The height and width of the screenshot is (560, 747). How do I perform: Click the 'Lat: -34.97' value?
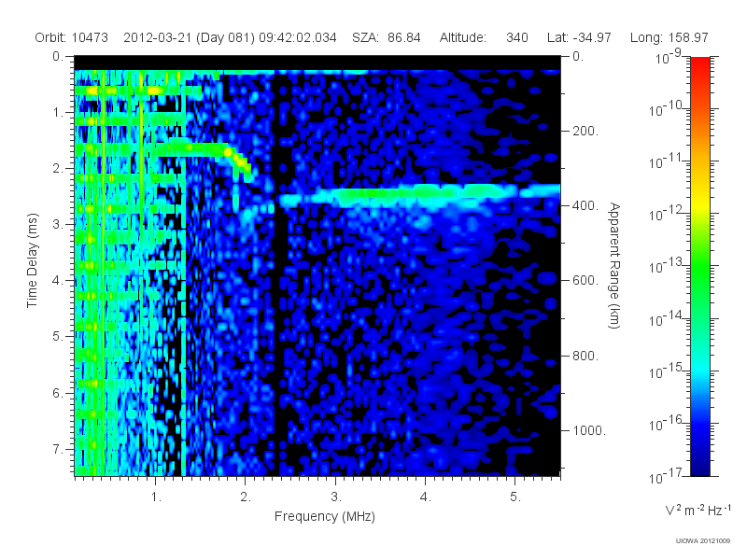(579, 37)
